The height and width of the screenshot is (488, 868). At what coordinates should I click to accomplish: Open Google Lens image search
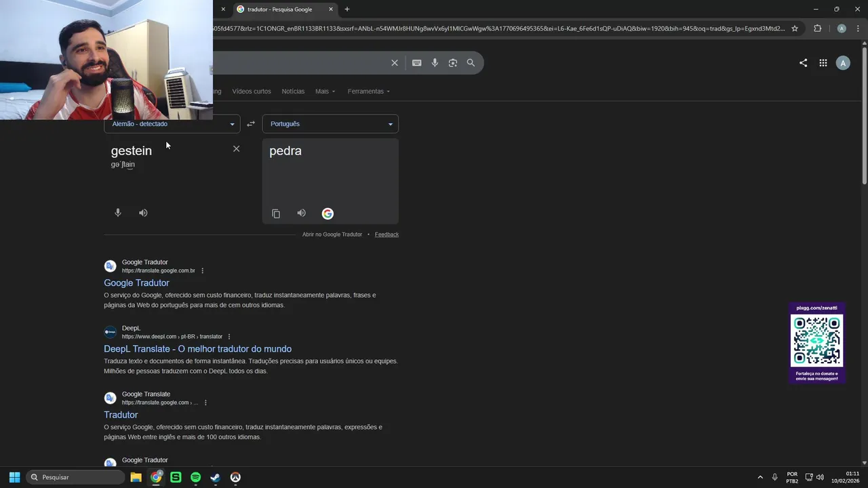[452, 63]
